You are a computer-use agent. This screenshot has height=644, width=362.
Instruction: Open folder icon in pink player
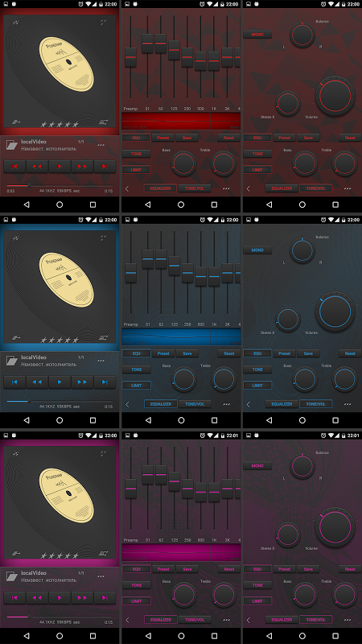point(12,576)
